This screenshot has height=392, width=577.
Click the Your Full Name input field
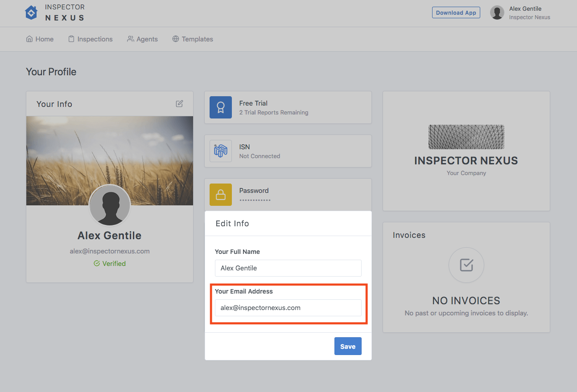(288, 268)
